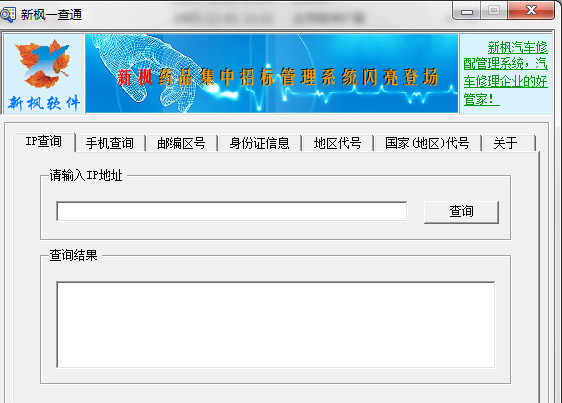562x403 pixels.
Task: Click the app icon in the title bar
Action: point(8,14)
